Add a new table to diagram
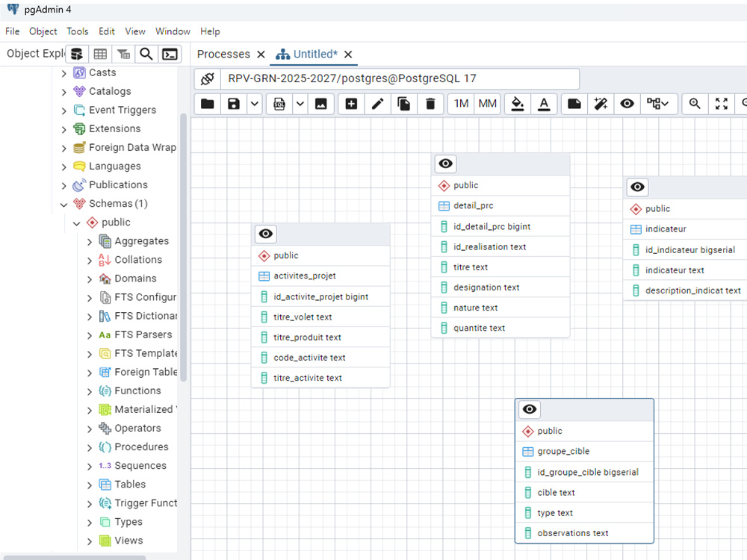 click(x=351, y=104)
